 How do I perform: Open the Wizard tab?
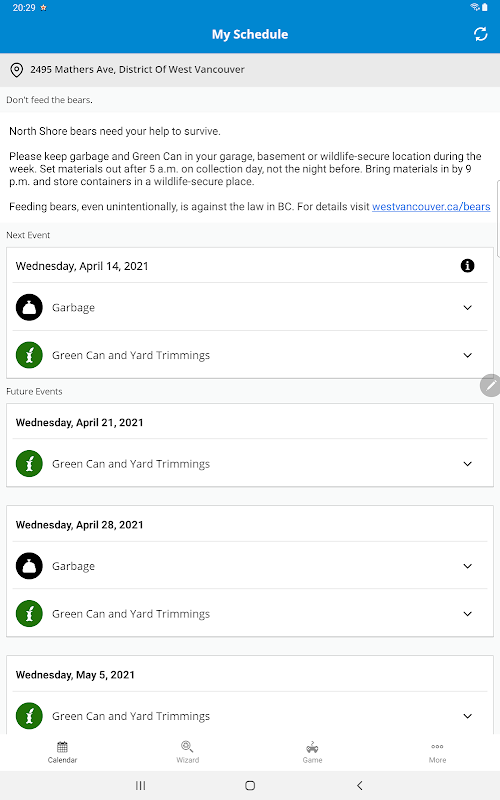click(x=187, y=753)
